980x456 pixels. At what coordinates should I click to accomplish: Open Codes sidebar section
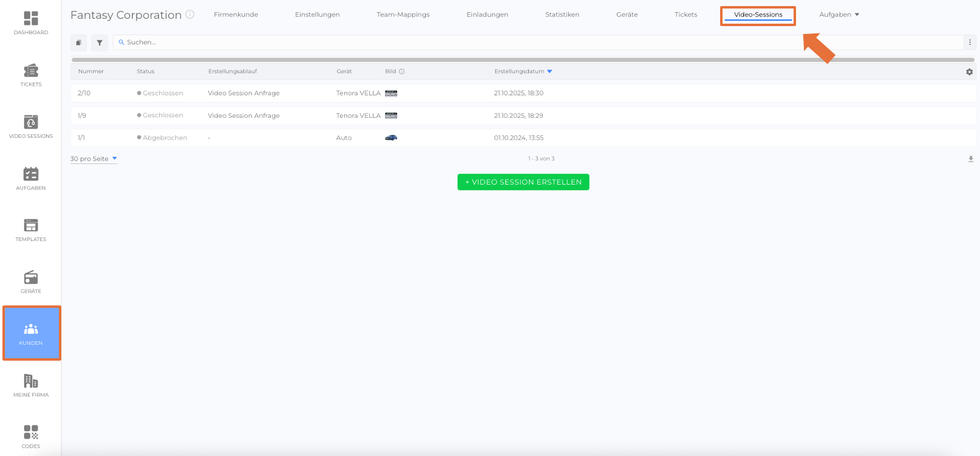click(x=31, y=437)
